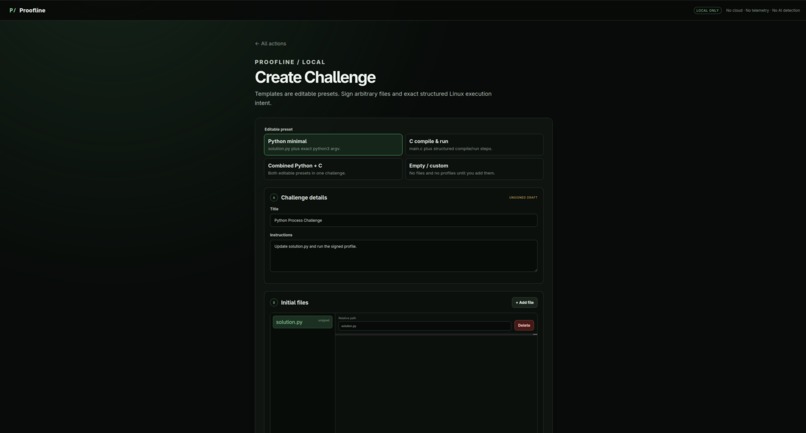Choose the Empty / custom preset
This screenshot has height=433, width=806.
click(x=474, y=169)
